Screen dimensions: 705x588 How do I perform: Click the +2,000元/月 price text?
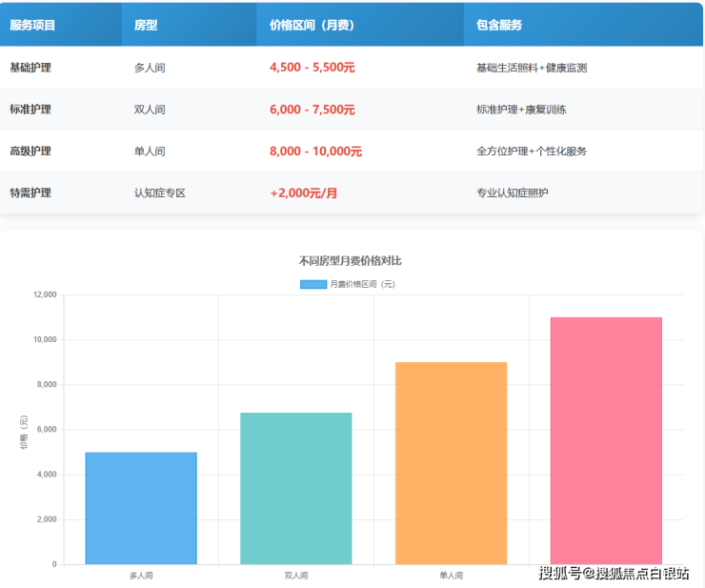[x=304, y=193]
